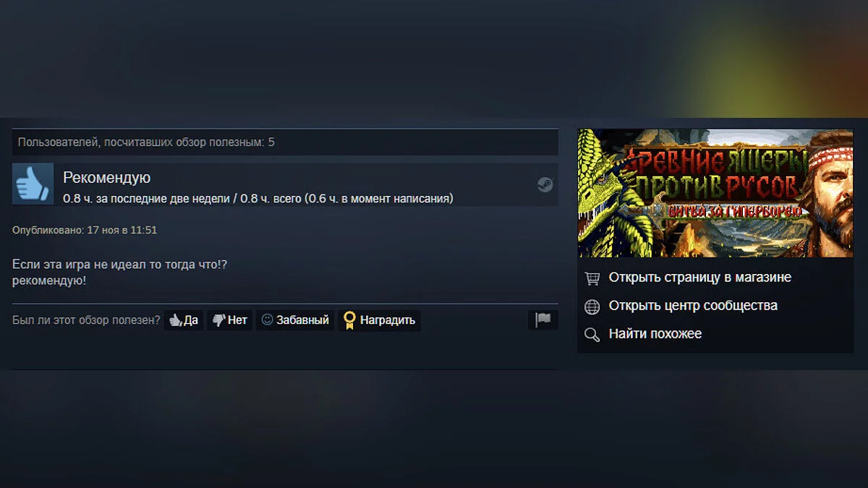Viewport: 868px width, 488px height.
Task: Mark the review helpful with Да
Action: tap(184, 320)
